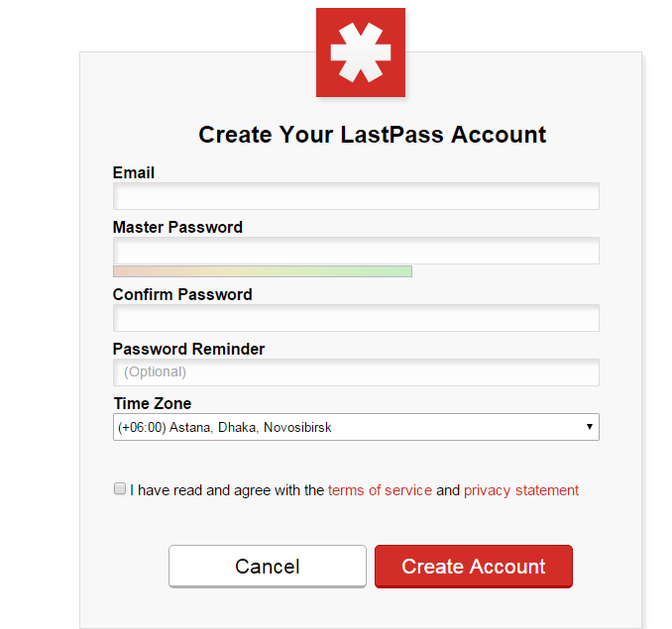Click the Password Reminder label
672x629 pixels.
click(x=188, y=349)
